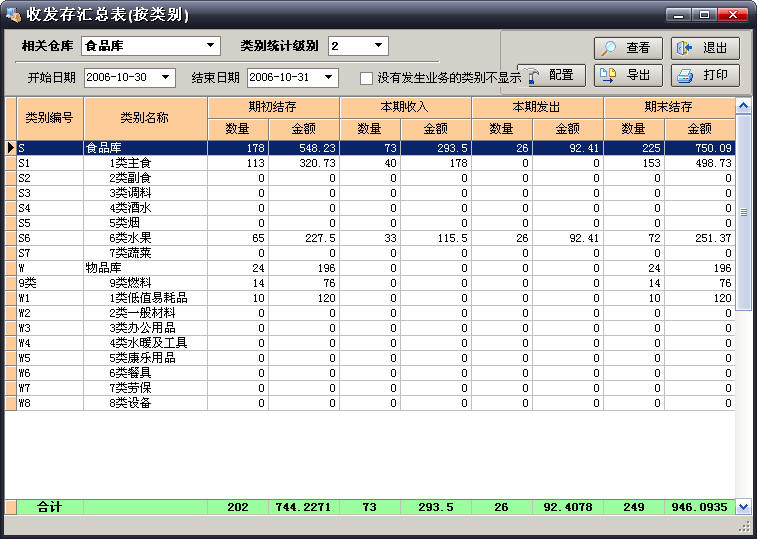
Task: Close the 收发存汇总表 window
Action: pyautogui.click(x=733, y=15)
